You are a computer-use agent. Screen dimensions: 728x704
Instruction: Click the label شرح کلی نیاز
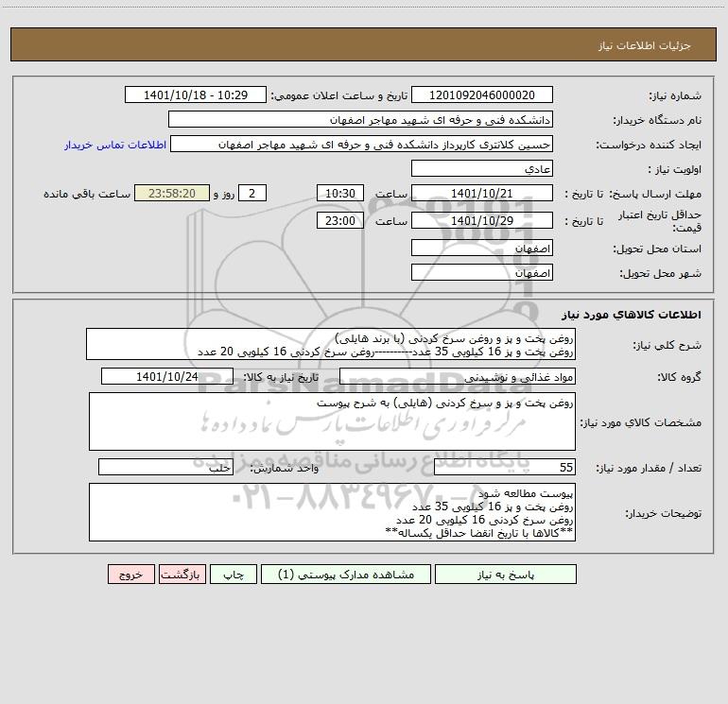point(667,345)
